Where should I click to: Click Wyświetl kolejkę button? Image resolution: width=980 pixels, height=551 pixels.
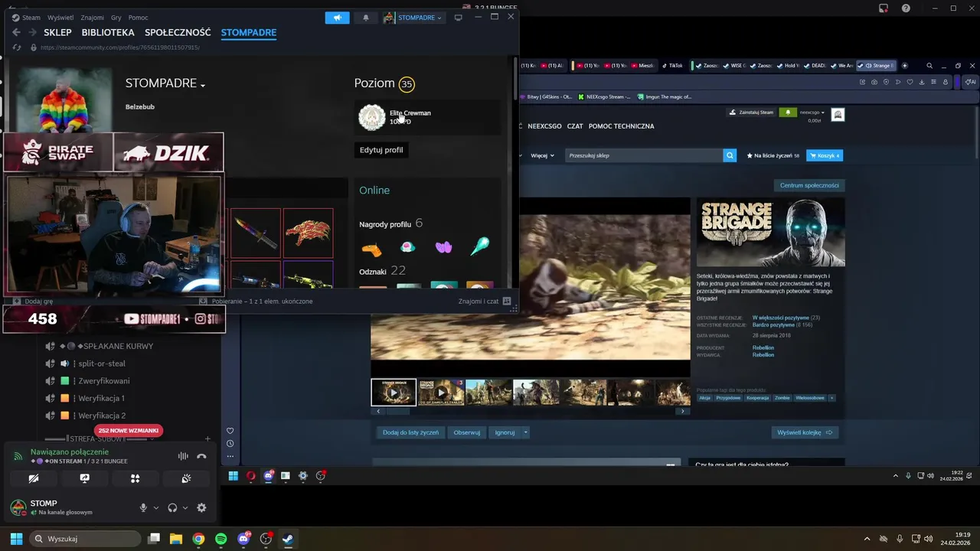[805, 432]
